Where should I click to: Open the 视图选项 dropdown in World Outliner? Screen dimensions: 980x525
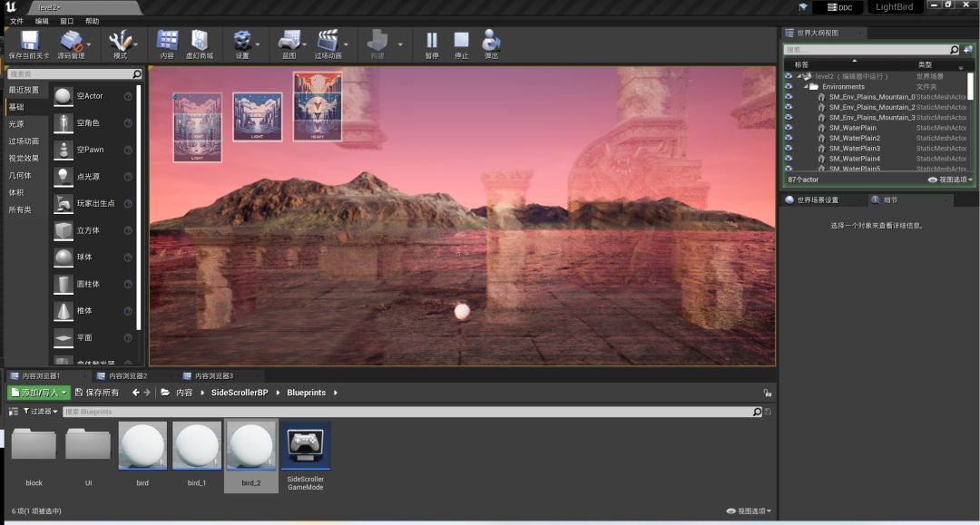(950, 180)
